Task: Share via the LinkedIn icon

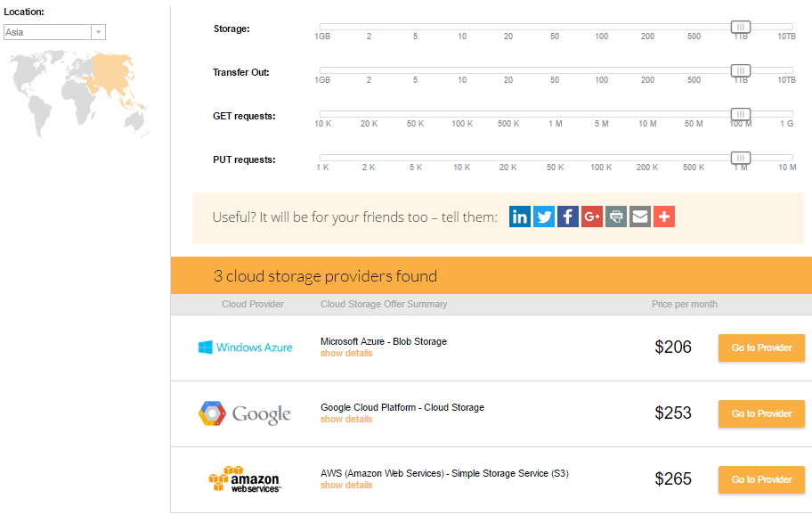Action: tap(519, 217)
